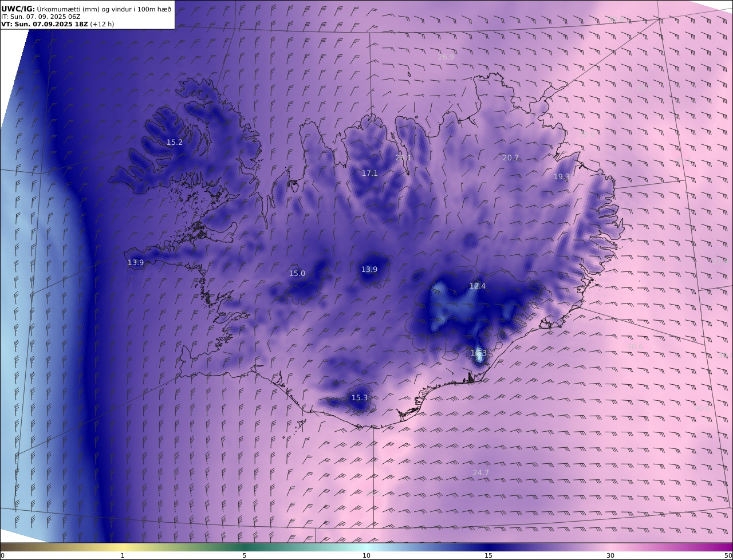This screenshot has height=560, width=733.
Task: Click the 24.7 value over the southern ocean
Action: [x=481, y=472]
